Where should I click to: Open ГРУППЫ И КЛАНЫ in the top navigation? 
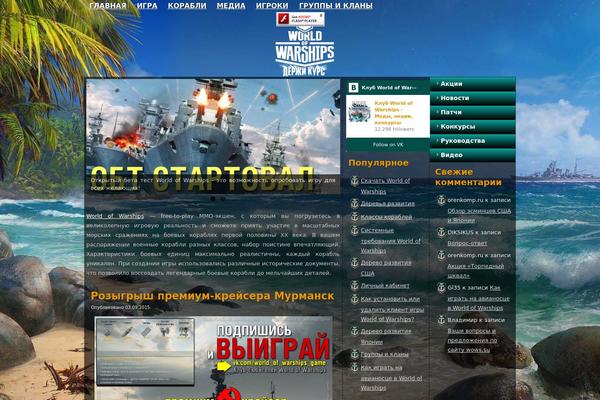click(x=336, y=6)
